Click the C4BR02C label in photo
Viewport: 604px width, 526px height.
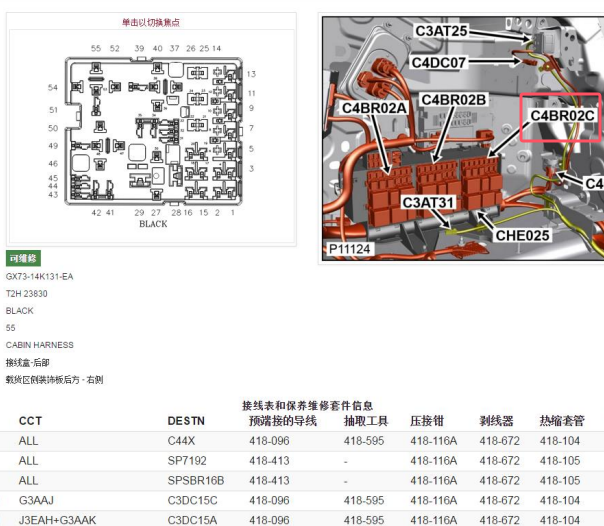click(562, 116)
